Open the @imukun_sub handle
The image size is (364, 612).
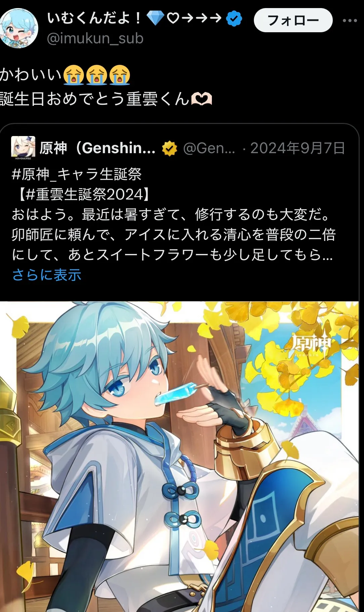tap(95, 39)
